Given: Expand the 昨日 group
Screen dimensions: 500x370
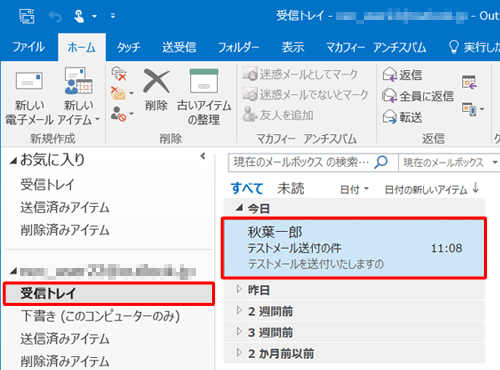Looking at the screenshot, I should (x=239, y=289).
